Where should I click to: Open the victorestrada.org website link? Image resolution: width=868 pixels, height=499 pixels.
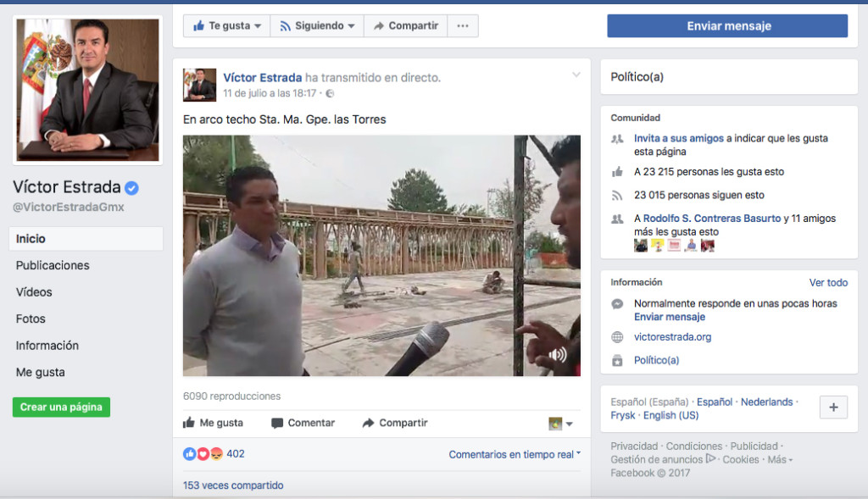tap(672, 336)
